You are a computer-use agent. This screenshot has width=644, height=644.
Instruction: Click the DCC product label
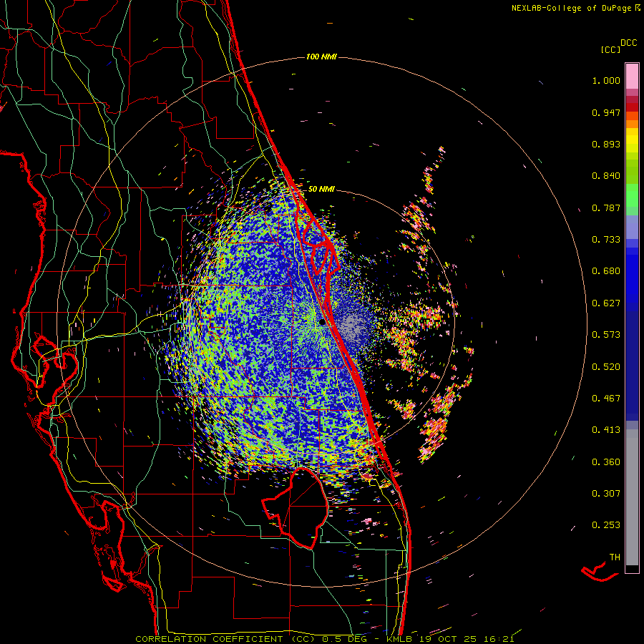pos(629,43)
